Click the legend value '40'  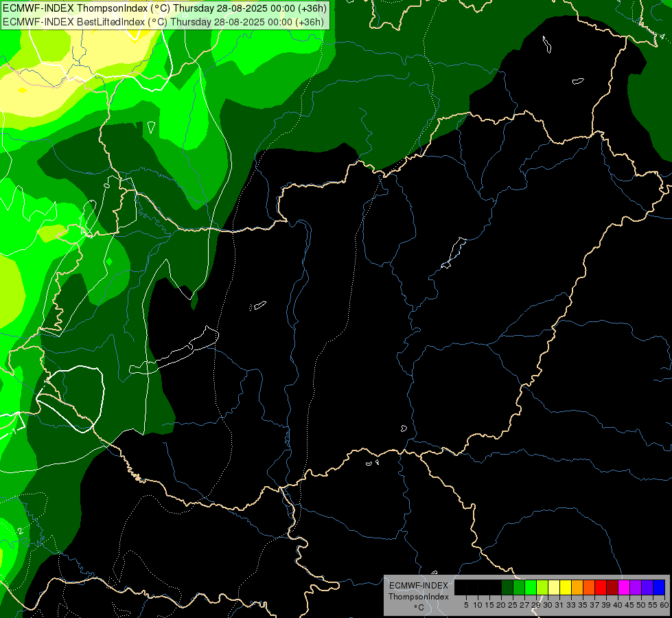(x=618, y=605)
